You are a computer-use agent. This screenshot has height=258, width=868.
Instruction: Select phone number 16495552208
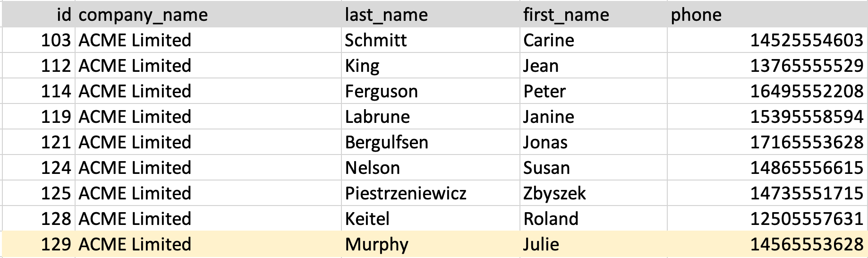point(806,91)
